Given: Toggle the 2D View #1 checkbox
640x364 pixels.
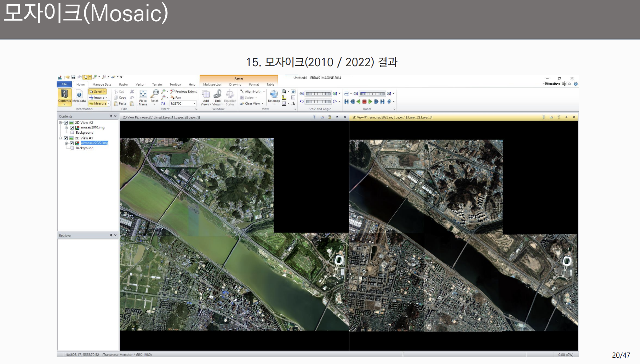Looking at the screenshot, I should [66, 138].
